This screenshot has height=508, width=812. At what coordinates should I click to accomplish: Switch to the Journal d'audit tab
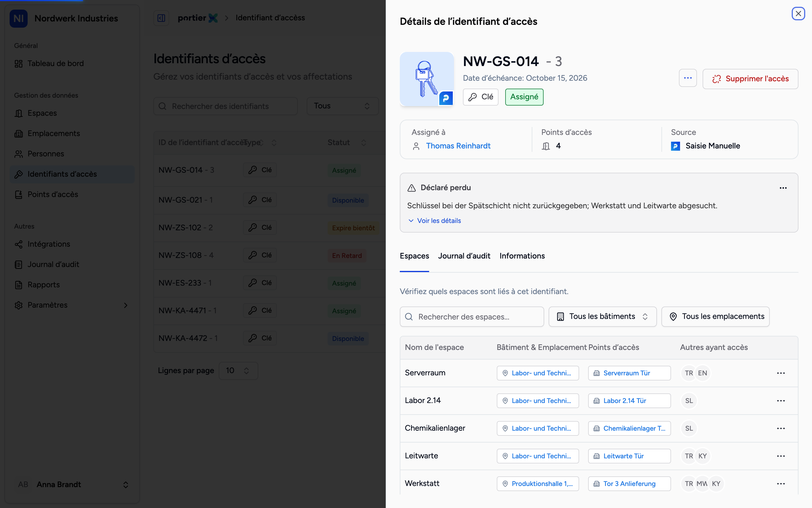coord(464,256)
